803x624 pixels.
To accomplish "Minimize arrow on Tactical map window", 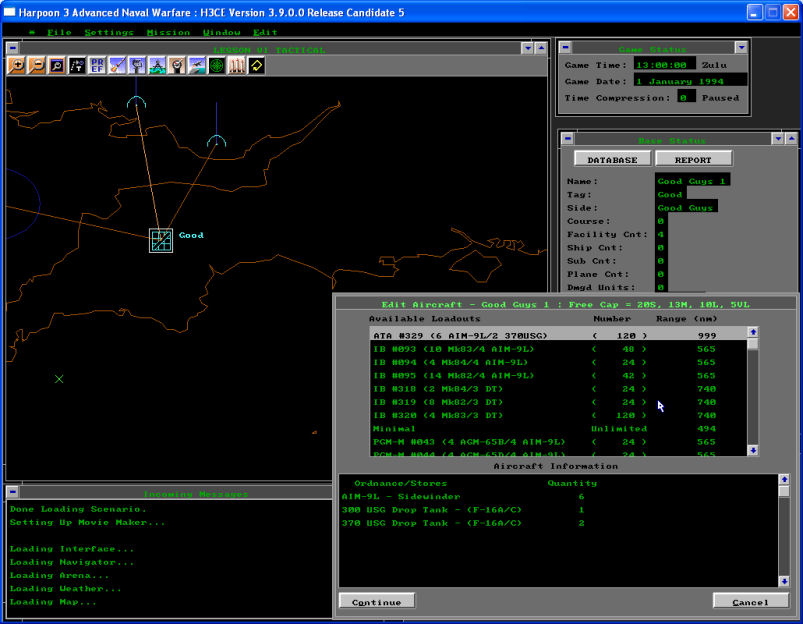I will (x=527, y=48).
